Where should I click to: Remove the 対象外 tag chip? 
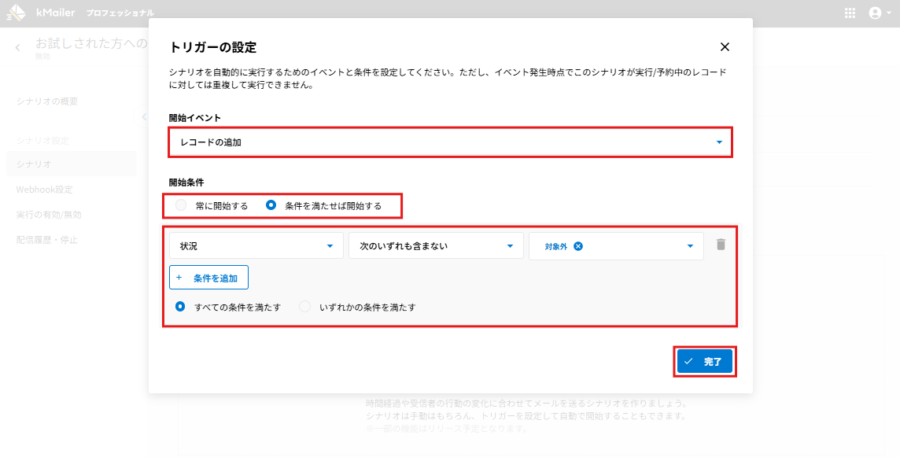click(579, 246)
